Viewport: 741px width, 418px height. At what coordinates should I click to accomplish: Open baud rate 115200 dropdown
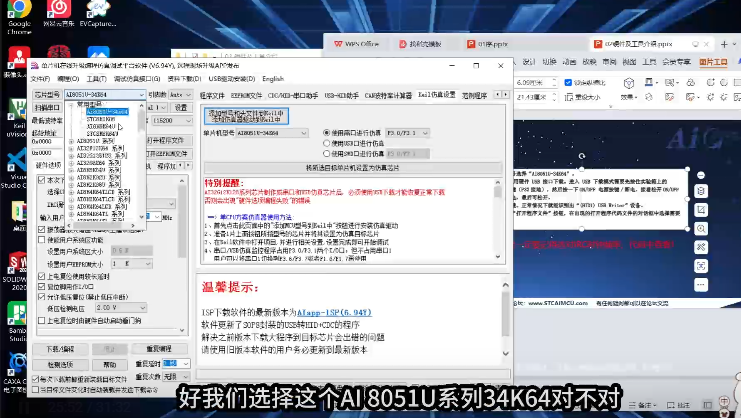[x=172, y=121]
